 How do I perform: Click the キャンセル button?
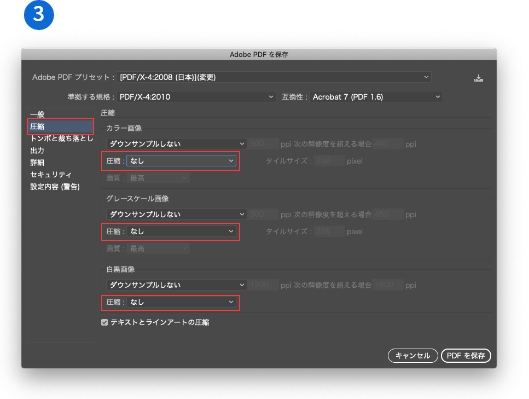pyautogui.click(x=413, y=355)
